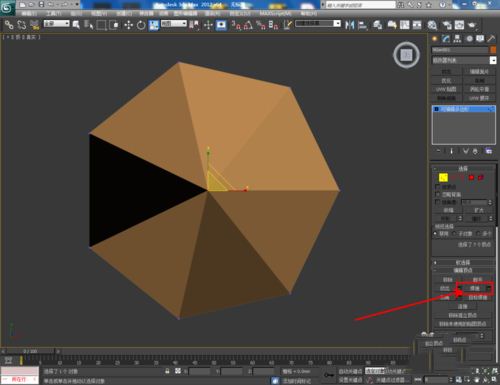Click the angle threshold spinner arrows
The image size is (500, 385).
[x=490, y=202]
